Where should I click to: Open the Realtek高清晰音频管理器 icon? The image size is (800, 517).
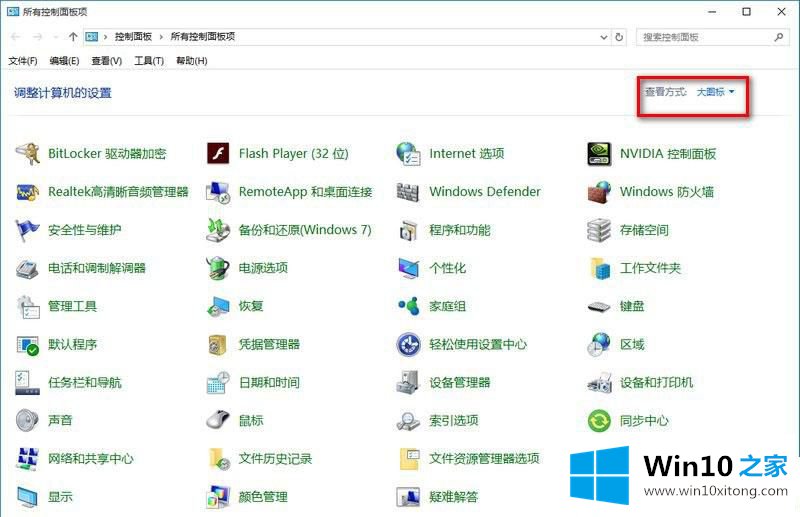coord(28,192)
